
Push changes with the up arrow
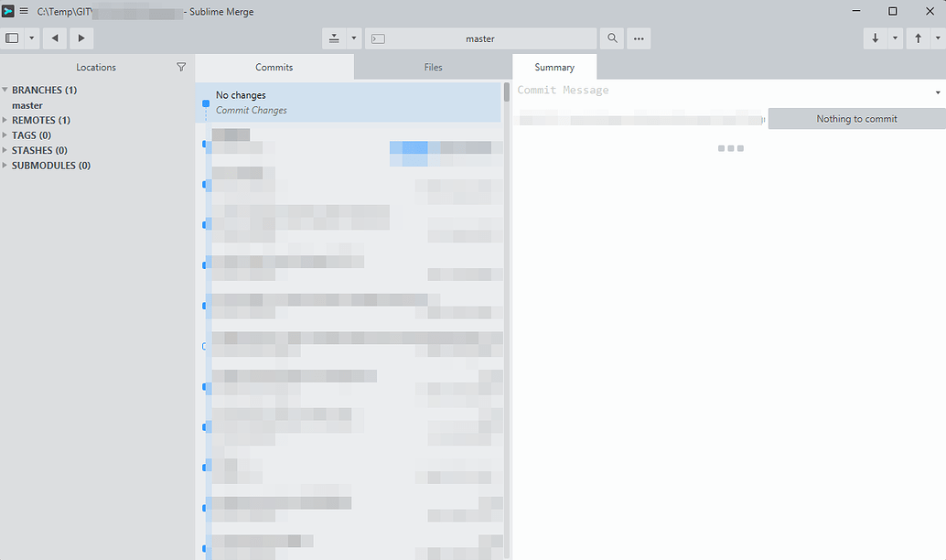[x=919, y=38]
